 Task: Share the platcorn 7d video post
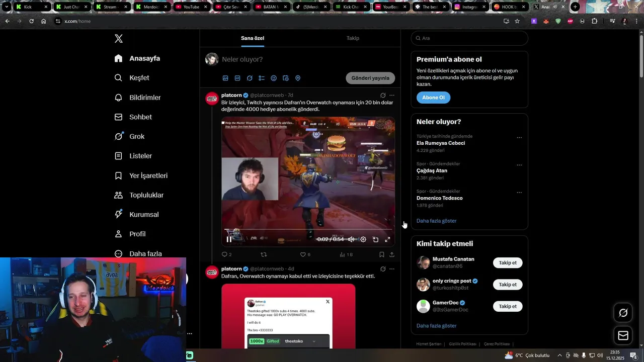click(391, 254)
